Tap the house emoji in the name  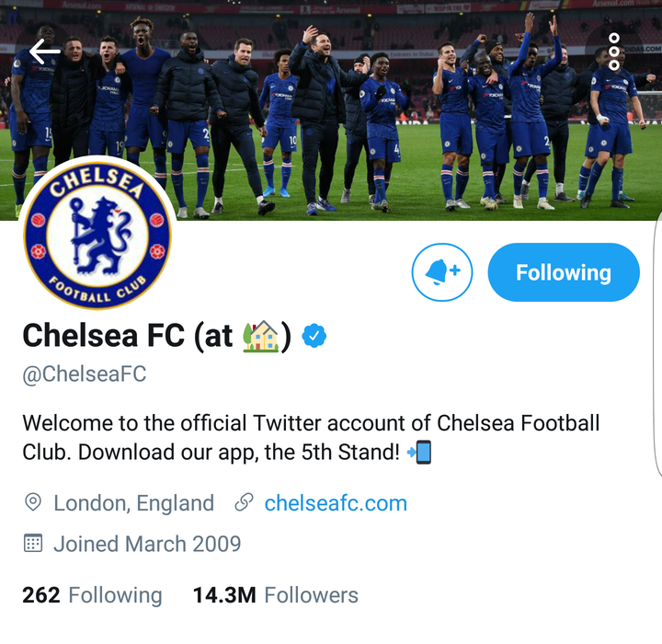pyautogui.click(x=260, y=337)
